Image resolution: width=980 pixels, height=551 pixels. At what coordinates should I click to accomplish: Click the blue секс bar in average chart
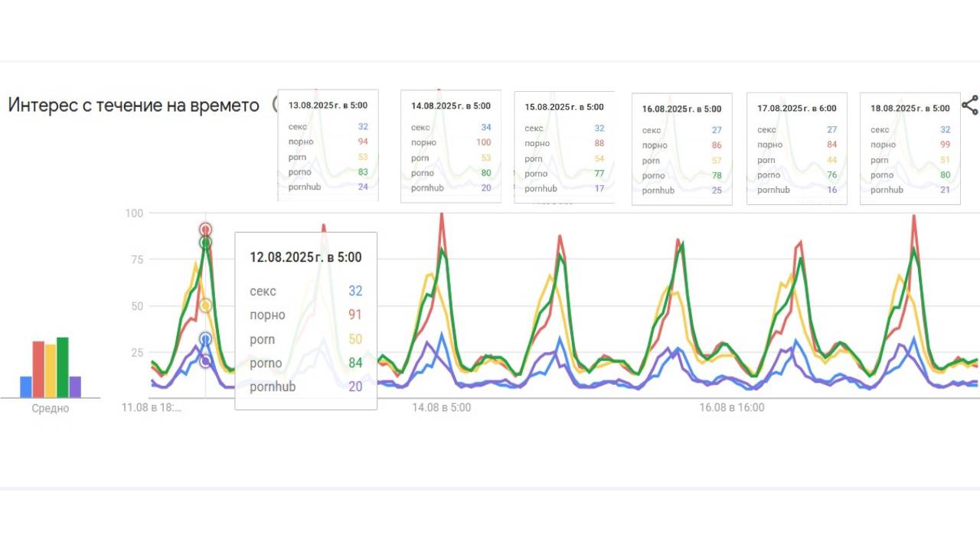[x=24, y=386]
